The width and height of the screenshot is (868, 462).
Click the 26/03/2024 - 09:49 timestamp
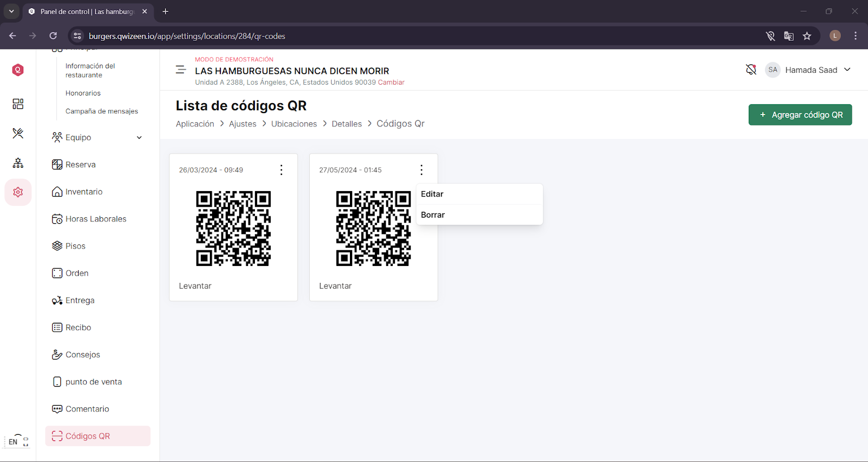(211, 170)
